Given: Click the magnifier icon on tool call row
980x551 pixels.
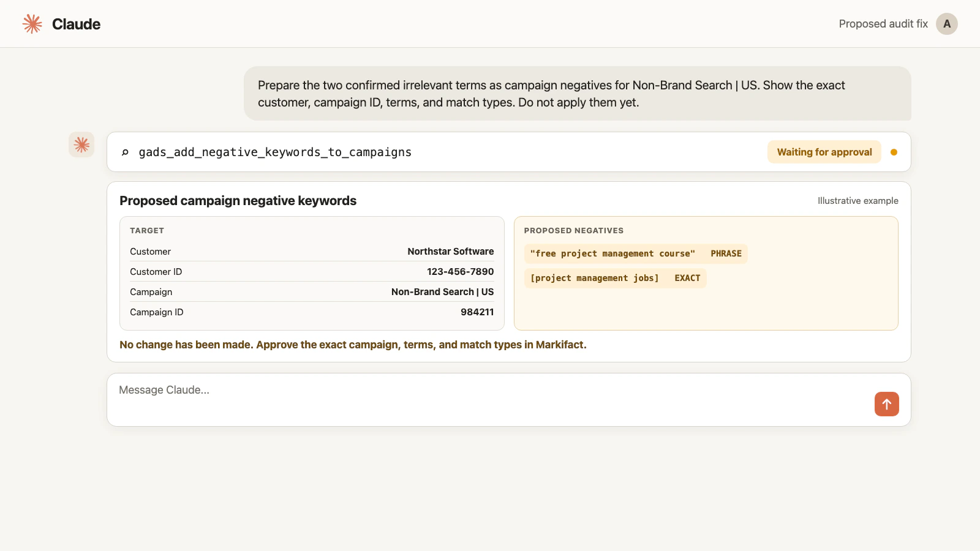Looking at the screenshot, I should click(x=125, y=152).
